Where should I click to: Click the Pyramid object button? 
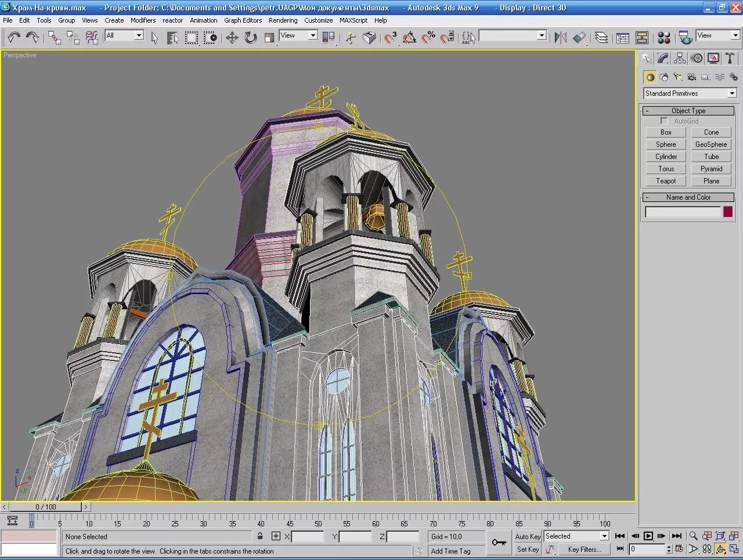pyautogui.click(x=711, y=169)
